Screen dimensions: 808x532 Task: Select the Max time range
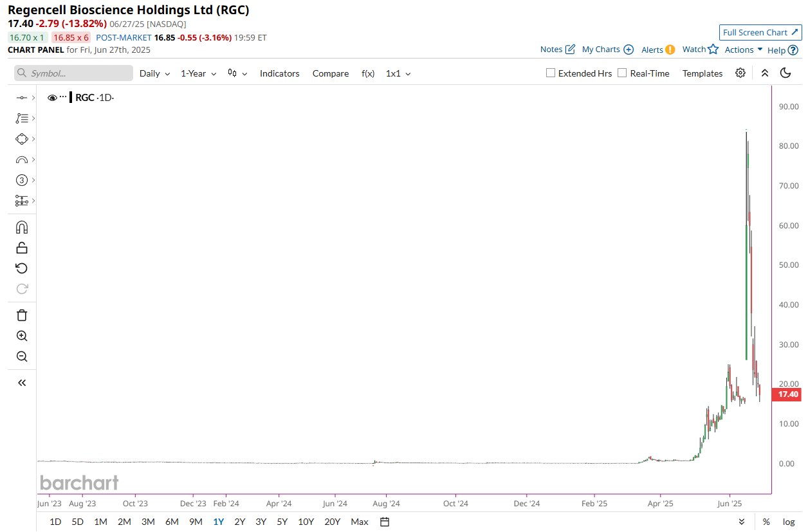[x=360, y=522]
